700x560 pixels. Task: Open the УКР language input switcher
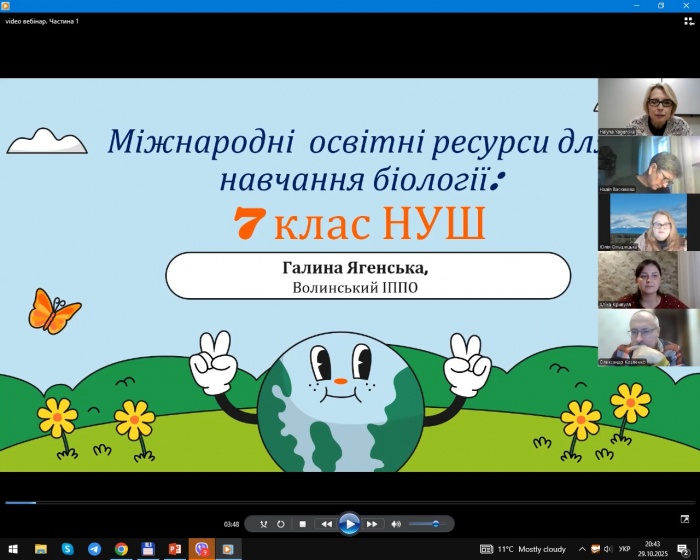(625, 549)
